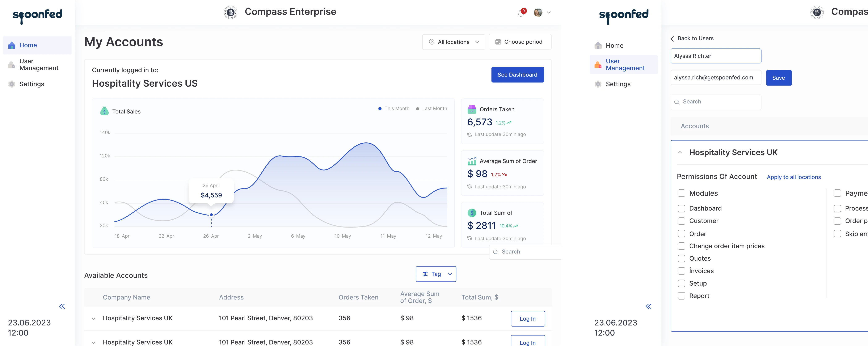Click the notification bell icon
This screenshot has height=346, width=868.
pyautogui.click(x=521, y=13)
